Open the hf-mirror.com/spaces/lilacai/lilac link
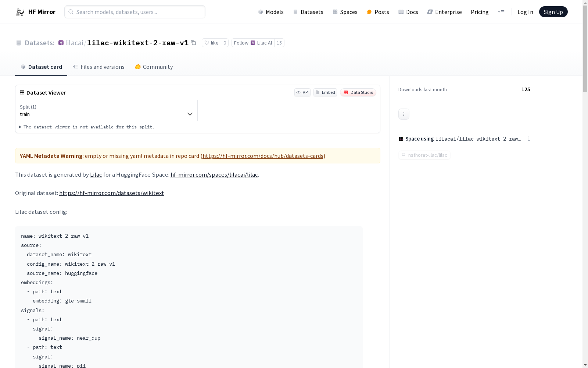 (x=214, y=174)
